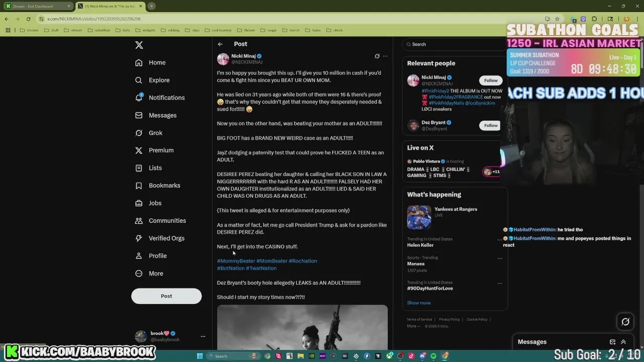Screen dimensions: 644x362
Task: Open Notifications in the X sidebar
Action: pos(160,98)
